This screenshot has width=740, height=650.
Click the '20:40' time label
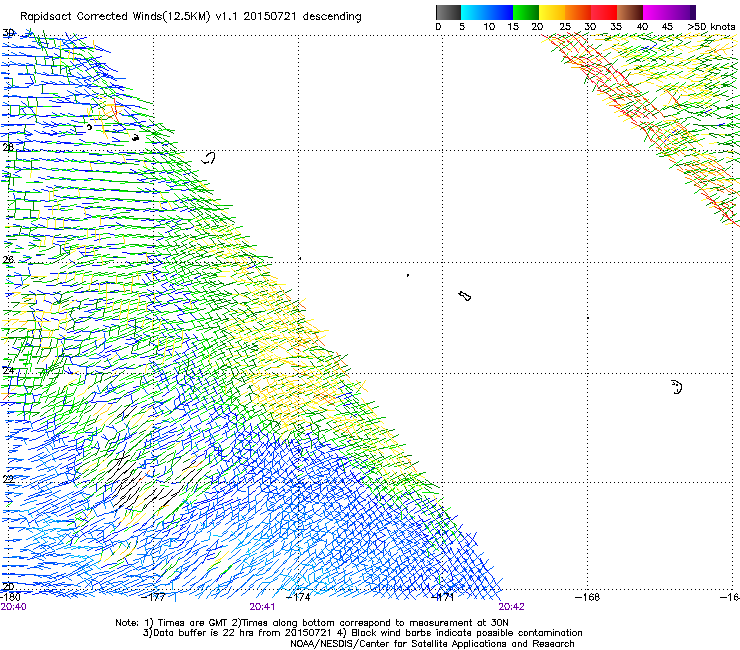click(x=13, y=607)
